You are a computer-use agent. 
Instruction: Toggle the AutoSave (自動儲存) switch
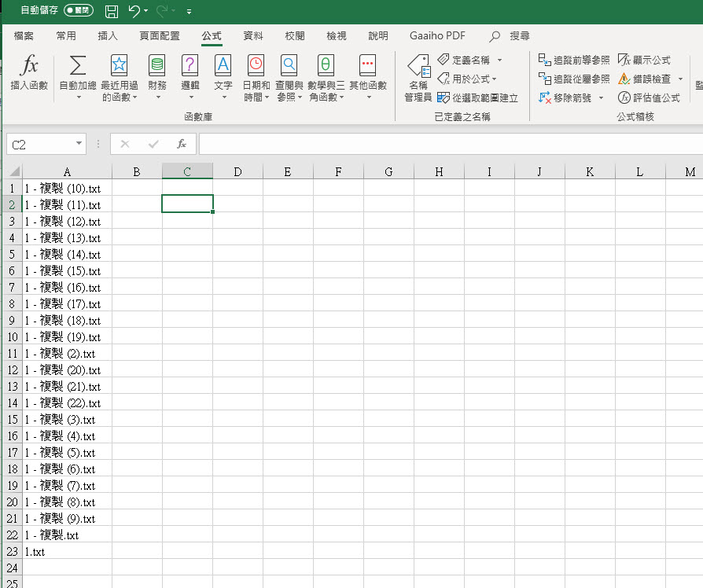coord(79,11)
